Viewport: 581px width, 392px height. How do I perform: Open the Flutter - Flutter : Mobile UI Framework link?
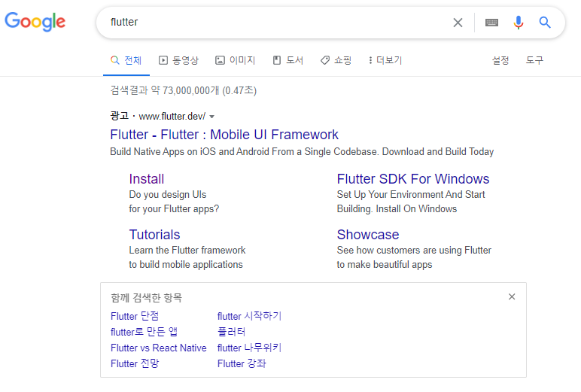click(x=224, y=135)
